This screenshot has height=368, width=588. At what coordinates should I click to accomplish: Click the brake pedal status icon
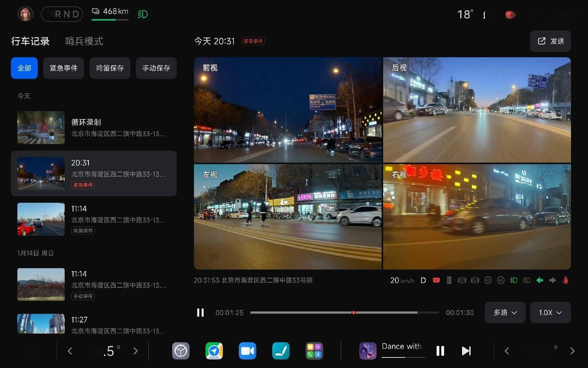436,280
